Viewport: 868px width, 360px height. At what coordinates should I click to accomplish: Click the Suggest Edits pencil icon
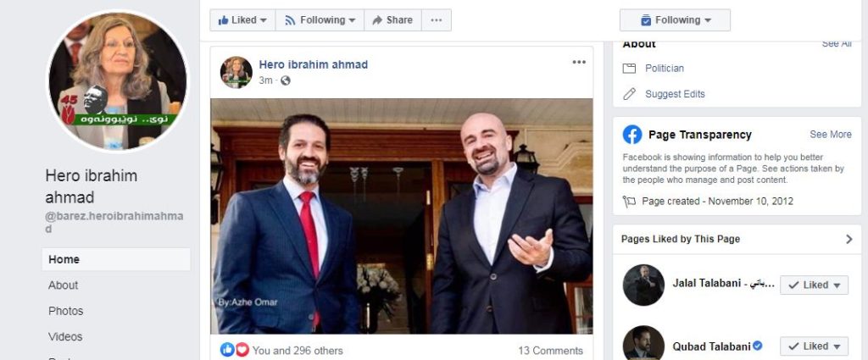[x=630, y=94]
